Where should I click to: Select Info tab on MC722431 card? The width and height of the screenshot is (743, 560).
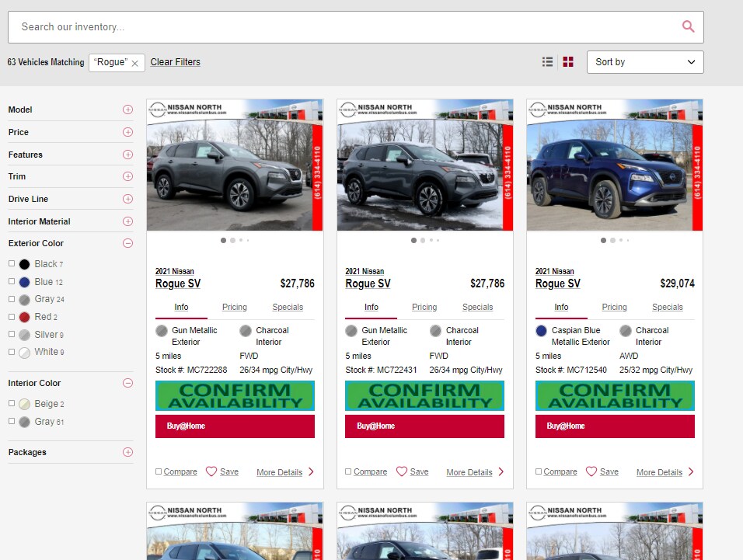[x=371, y=307]
